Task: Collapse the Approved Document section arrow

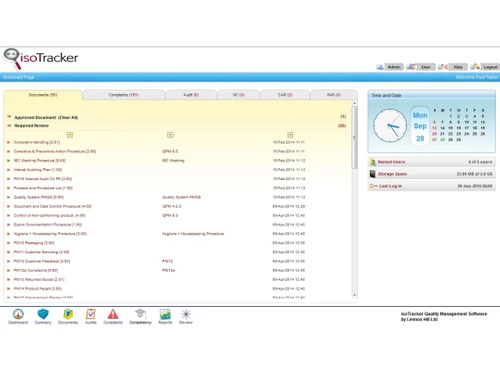Action: 9,117
